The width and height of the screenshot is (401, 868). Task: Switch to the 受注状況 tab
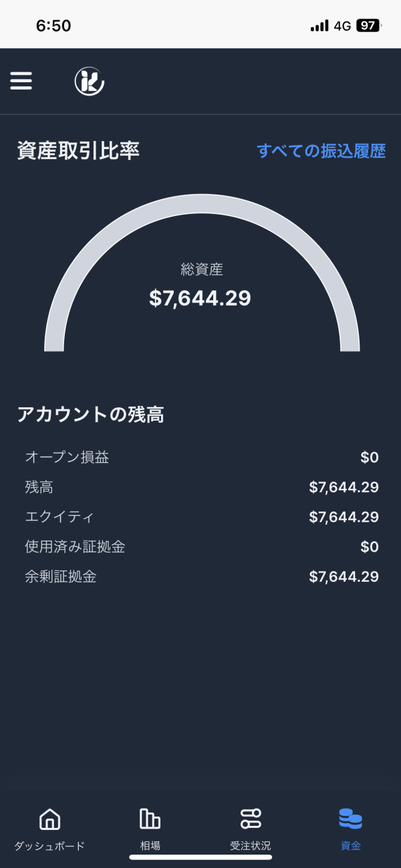point(251,846)
